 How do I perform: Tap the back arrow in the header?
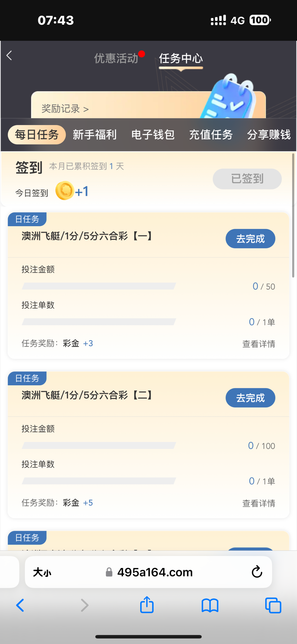(9, 56)
